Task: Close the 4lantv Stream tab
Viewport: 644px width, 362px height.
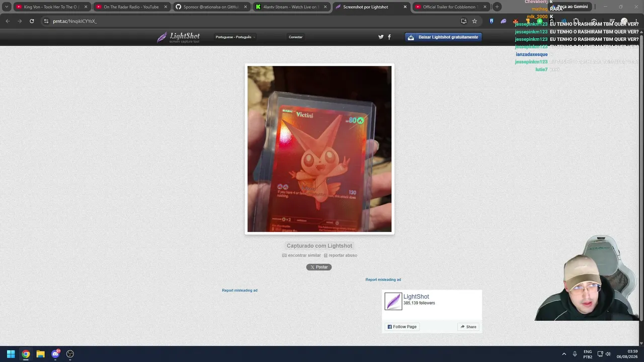Action: [x=326, y=7]
